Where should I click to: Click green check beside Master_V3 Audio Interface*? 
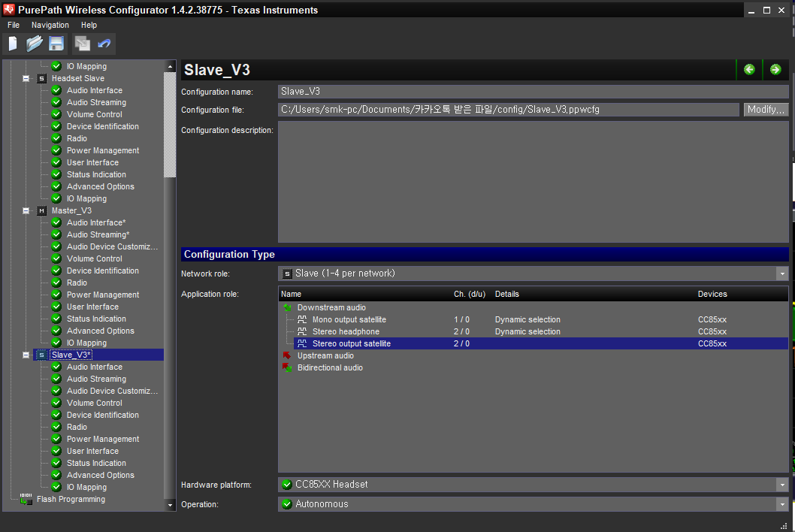57,222
